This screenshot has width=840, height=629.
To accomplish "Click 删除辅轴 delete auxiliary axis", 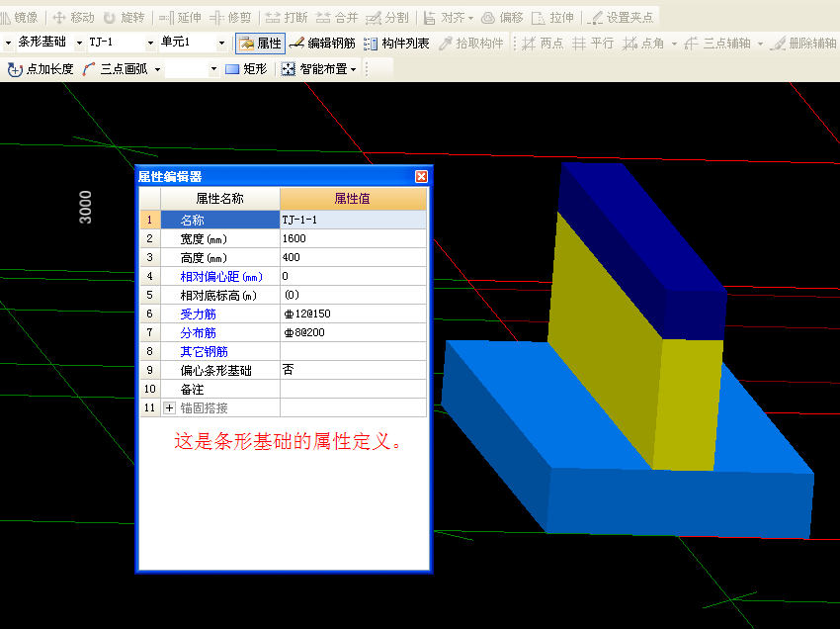I will pyautogui.click(x=802, y=44).
